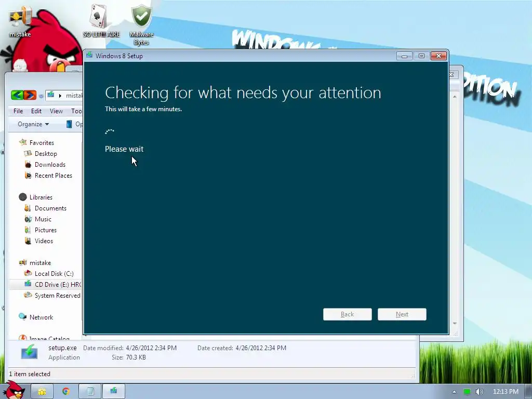
Task: Click the Libraries icon
Action: click(23, 197)
